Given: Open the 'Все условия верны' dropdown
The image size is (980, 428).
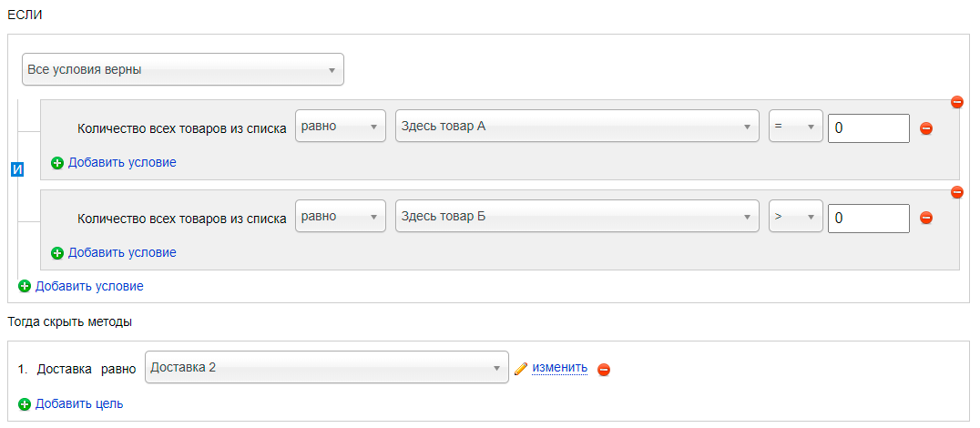Looking at the screenshot, I should (x=182, y=69).
